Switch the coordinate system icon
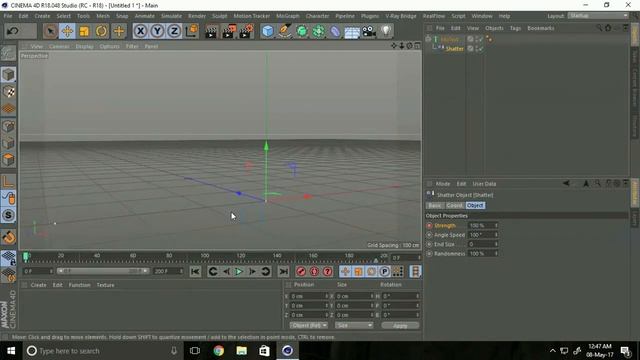This screenshot has height=360, width=640. tap(191, 31)
